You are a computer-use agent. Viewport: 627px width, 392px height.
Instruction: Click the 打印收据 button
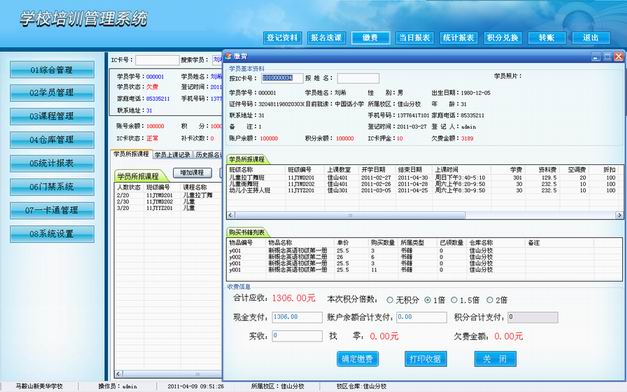coord(425,359)
